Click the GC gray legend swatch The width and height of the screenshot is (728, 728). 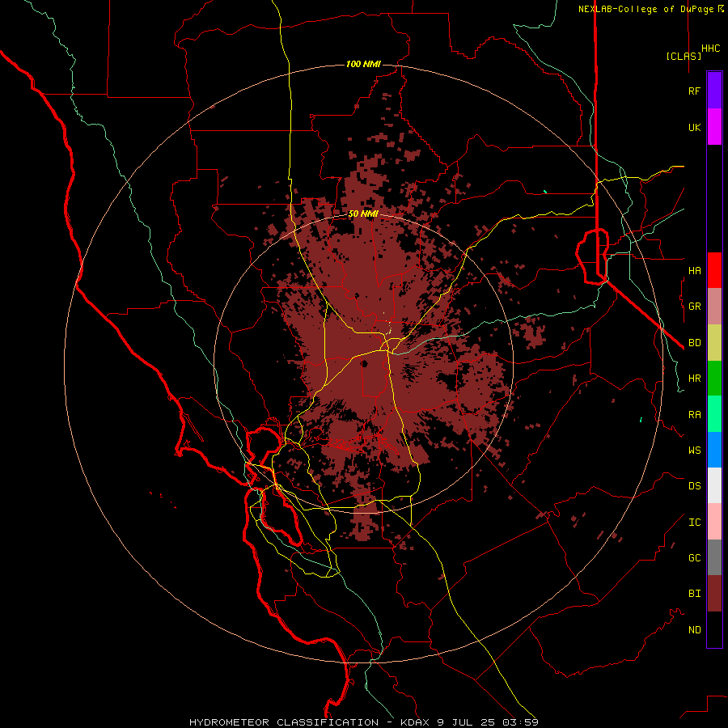point(714,557)
